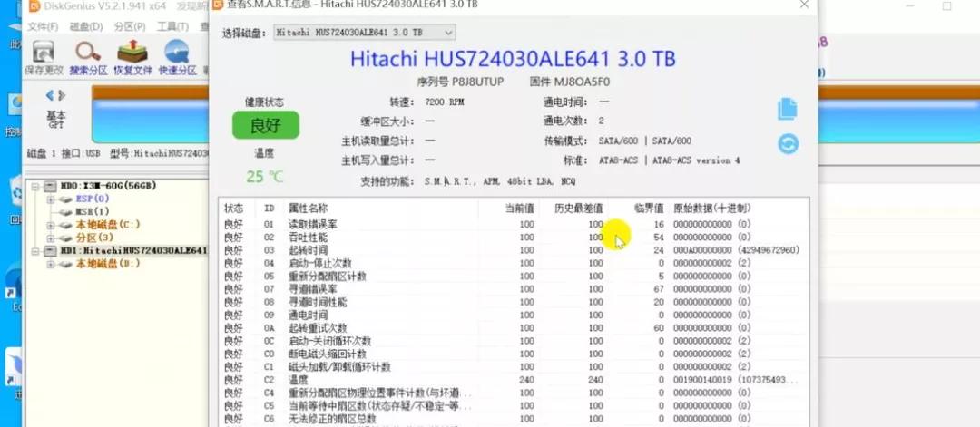Select the 重新分配扇区计数 attribute row
Image resolution: width=980 pixels, height=427 pixels.
click(513, 276)
